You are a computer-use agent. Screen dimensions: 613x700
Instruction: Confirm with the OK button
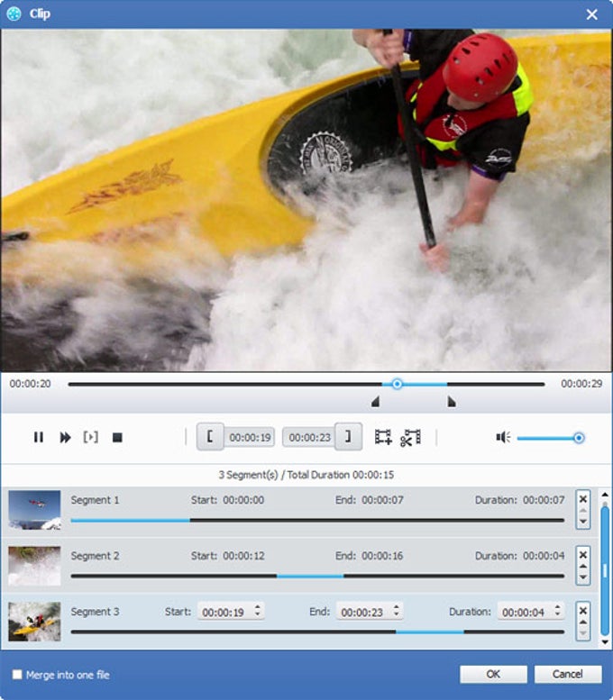point(493,674)
